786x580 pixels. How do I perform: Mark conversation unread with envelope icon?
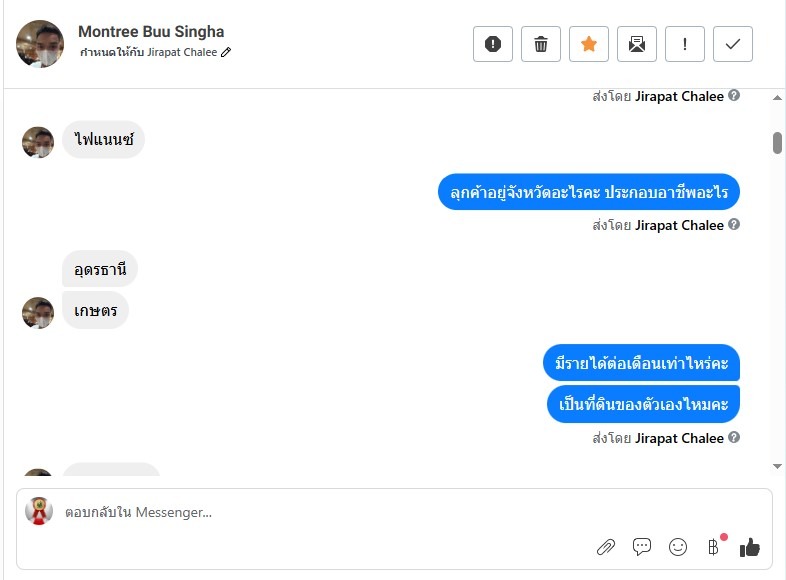pos(637,44)
